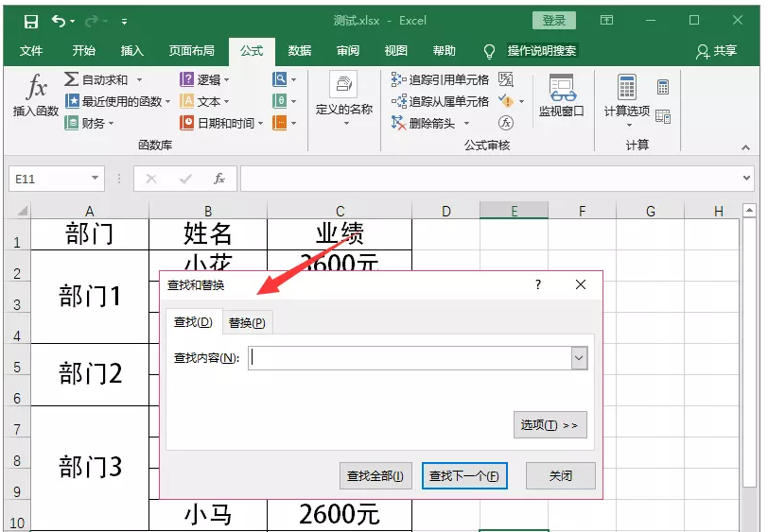Click the 选项(T) >> button
Screen dimensions: 768x532
[x=550, y=425]
